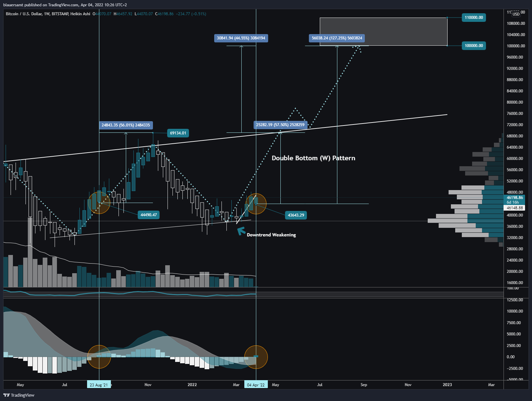Click the Nov label left of 2022 on time axis

(148, 385)
